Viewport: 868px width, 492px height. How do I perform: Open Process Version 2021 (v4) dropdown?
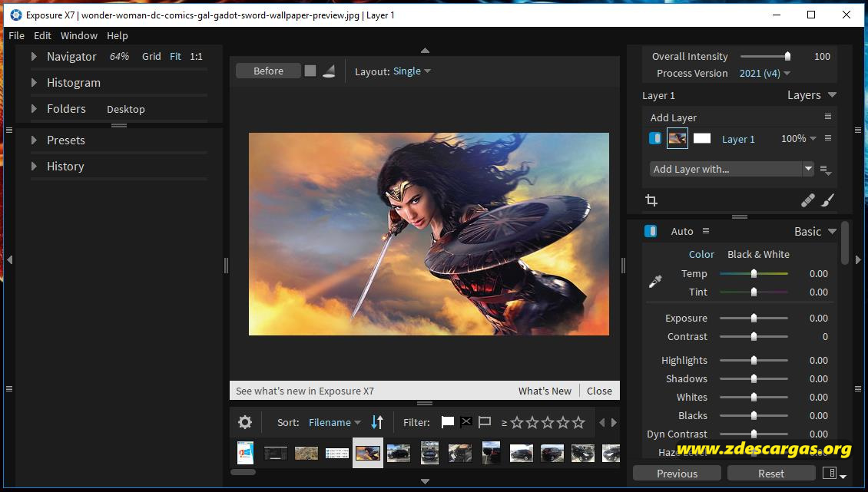coord(764,73)
